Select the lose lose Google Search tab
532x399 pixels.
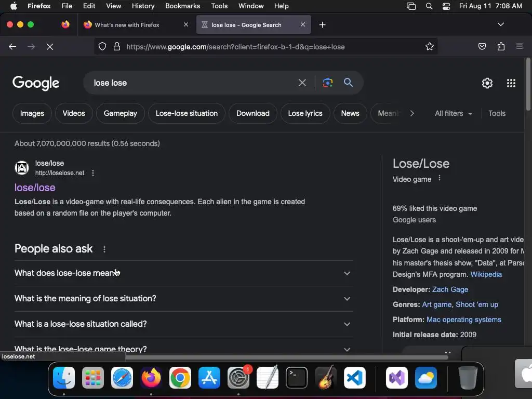(x=254, y=25)
